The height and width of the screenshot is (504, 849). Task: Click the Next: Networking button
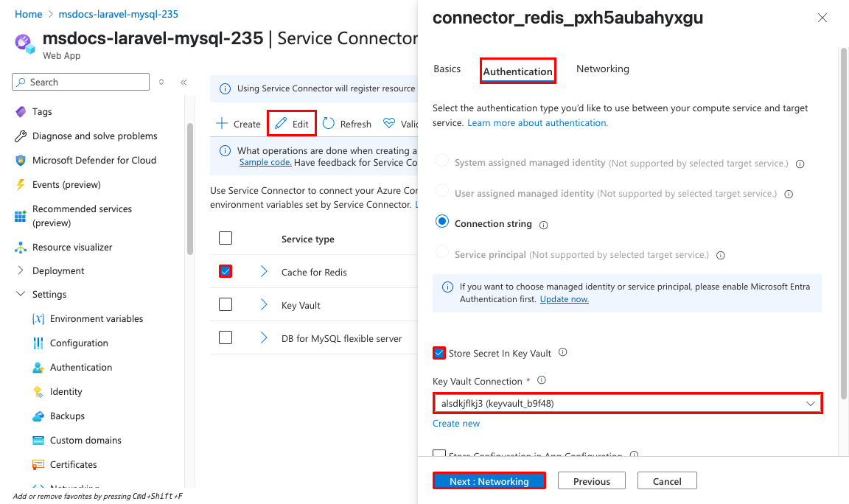click(x=489, y=480)
